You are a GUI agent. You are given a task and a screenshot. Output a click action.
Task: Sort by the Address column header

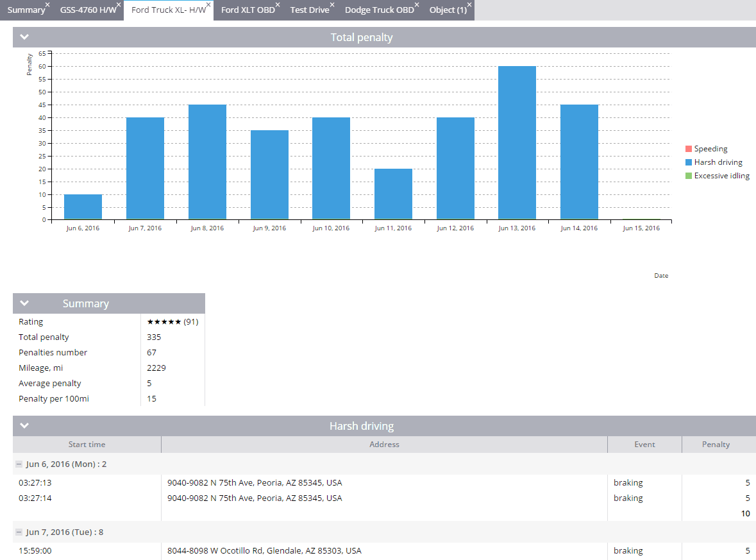(x=384, y=445)
